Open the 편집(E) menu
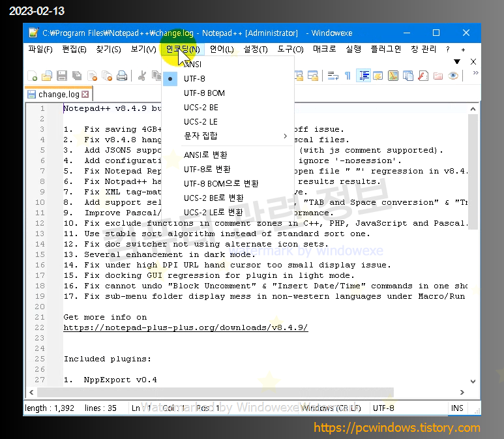504x439 pixels. tap(74, 49)
